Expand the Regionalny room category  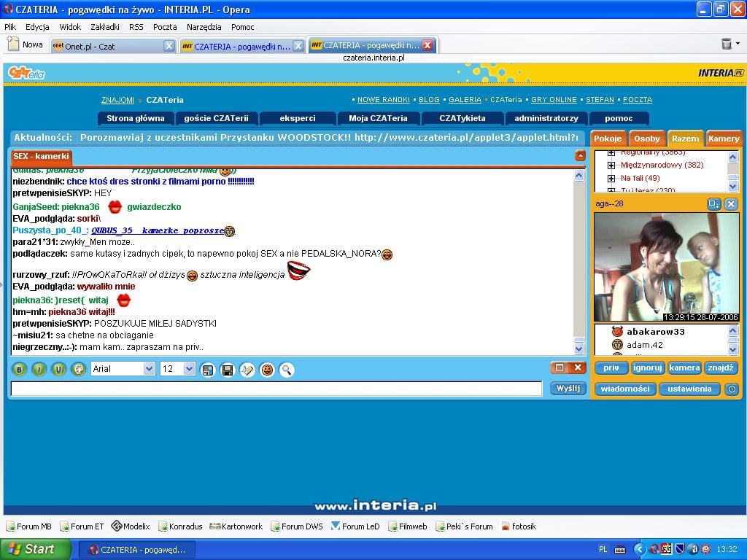point(611,153)
